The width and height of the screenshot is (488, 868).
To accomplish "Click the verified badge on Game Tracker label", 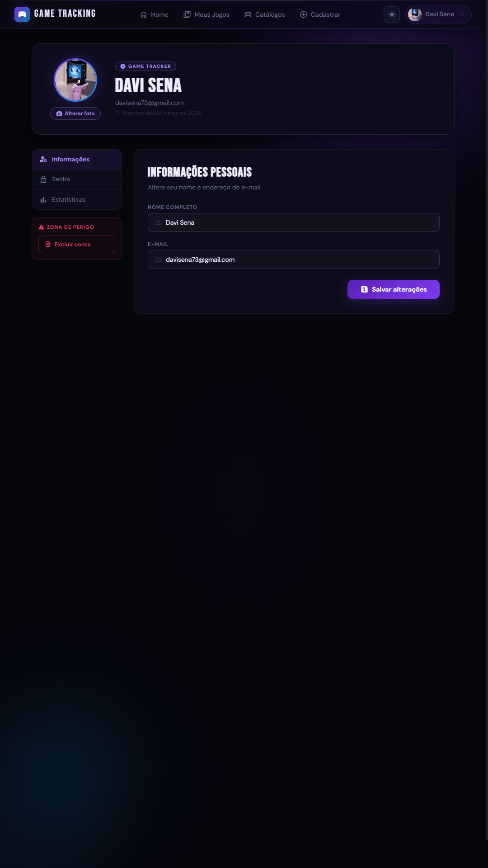I will [122, 66].
